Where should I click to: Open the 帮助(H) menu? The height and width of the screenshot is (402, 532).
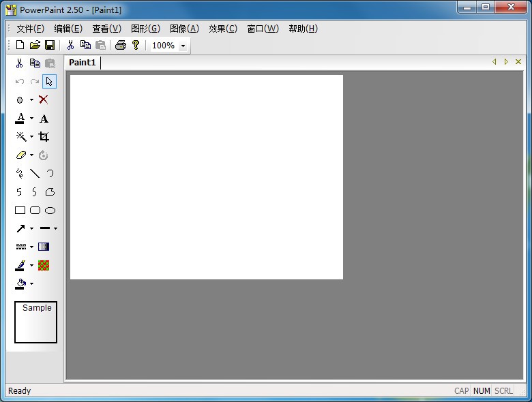coord(304,29)
